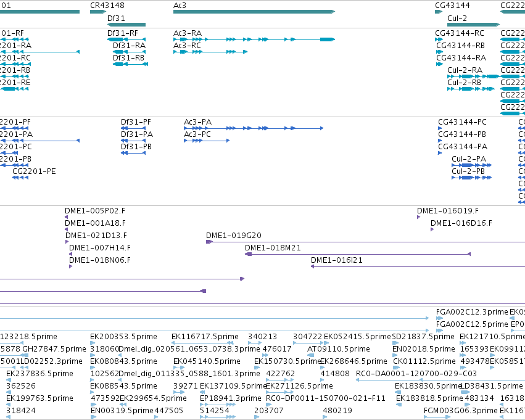Image resolution: width=525 pixels, height=420 pixels.
Task: Click EST EK088543.5prime
Action: coord(93,393)
